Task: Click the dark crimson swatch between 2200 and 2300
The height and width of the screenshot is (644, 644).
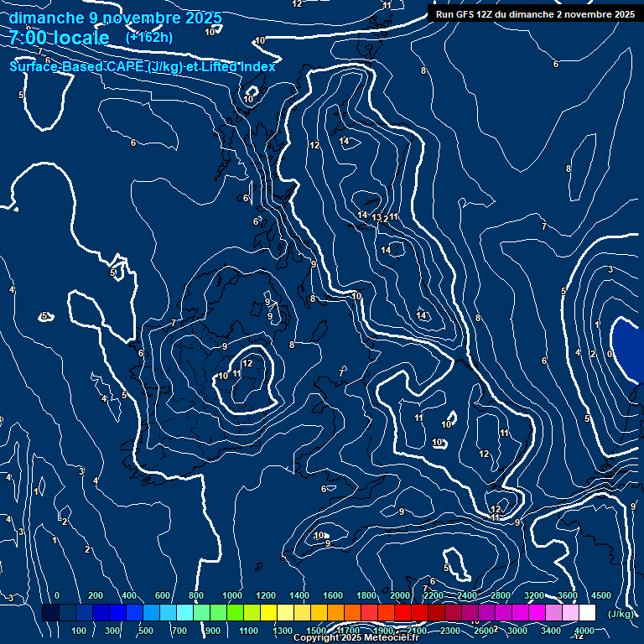Action: point(437,612)
